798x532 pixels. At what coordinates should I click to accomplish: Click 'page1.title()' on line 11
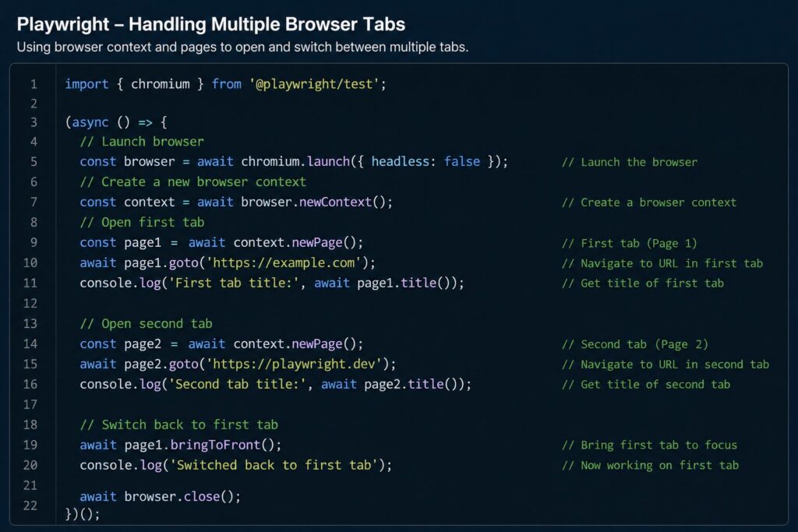406,283
